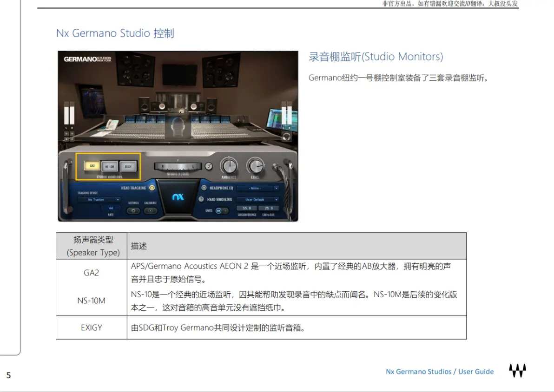Select the EXIGY studio monitor button
This screenshot has height=392, width=554.
(x=128, y=166)
